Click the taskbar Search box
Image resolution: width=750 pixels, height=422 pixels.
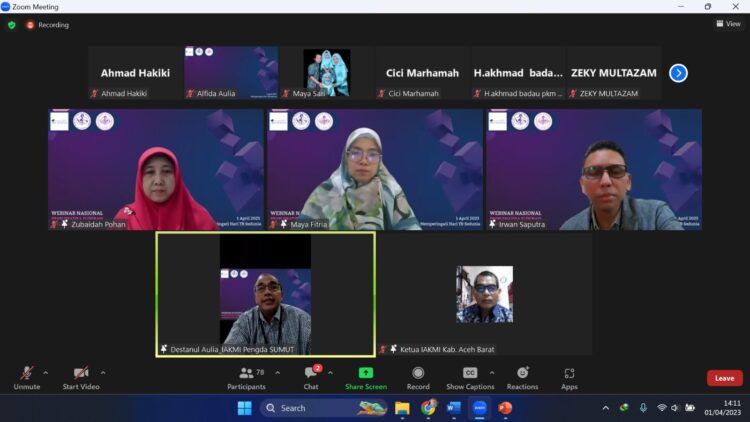click(323, 408)
